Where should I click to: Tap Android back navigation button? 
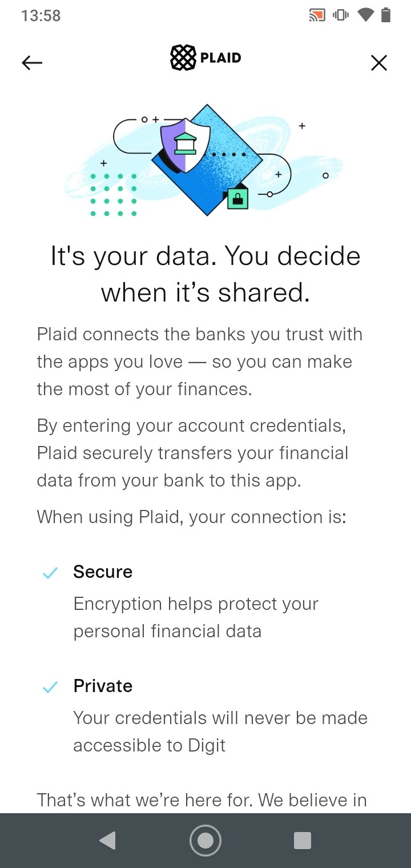tap(107, 841)
